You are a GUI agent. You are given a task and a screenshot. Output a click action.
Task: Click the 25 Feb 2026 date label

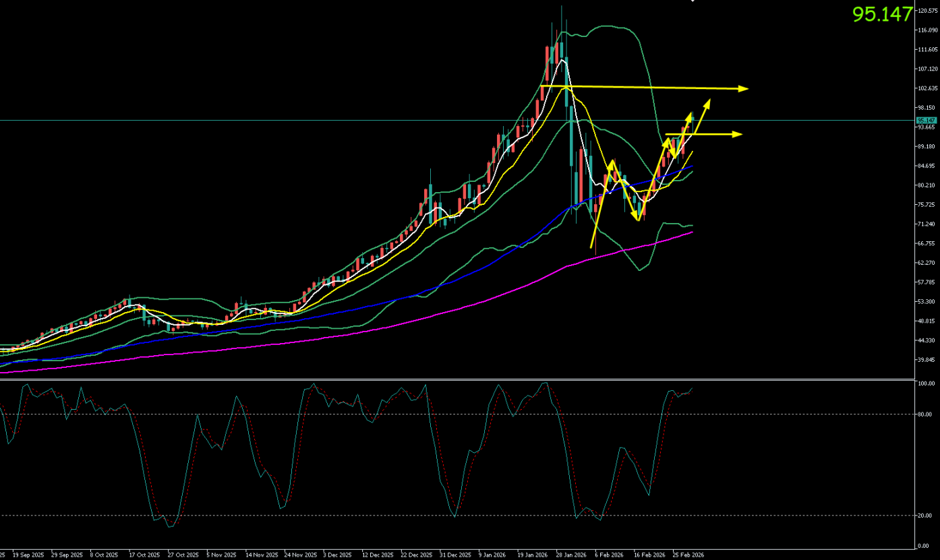point(688,555)
